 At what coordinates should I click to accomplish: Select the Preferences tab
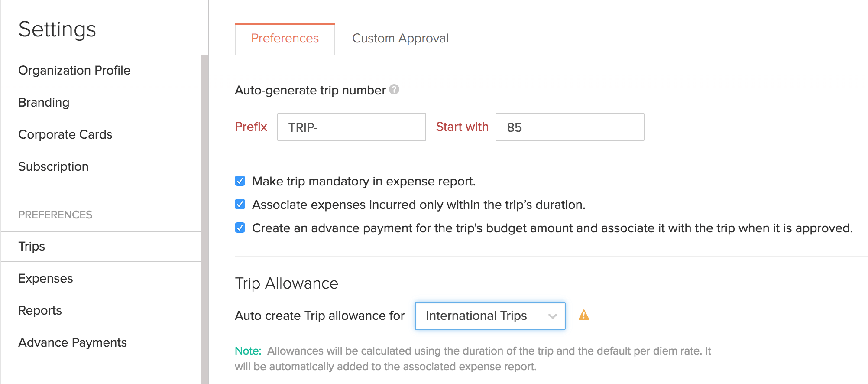click(x=285, y=39)
